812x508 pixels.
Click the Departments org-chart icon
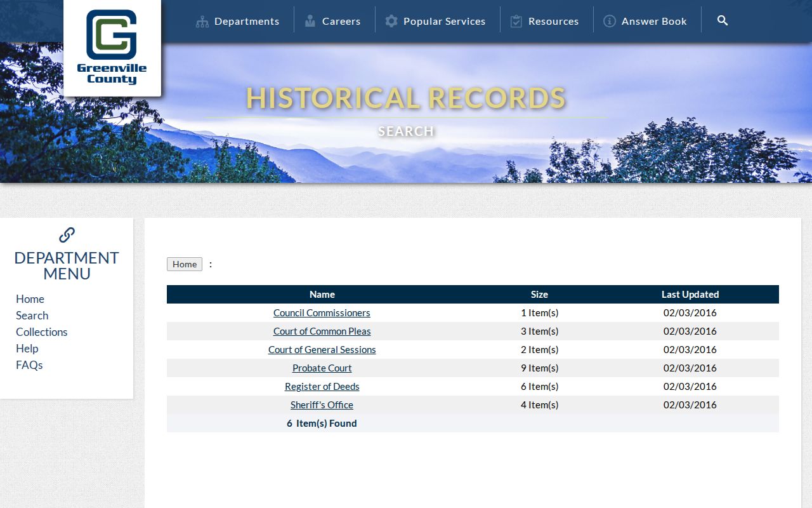coord(202,21)
